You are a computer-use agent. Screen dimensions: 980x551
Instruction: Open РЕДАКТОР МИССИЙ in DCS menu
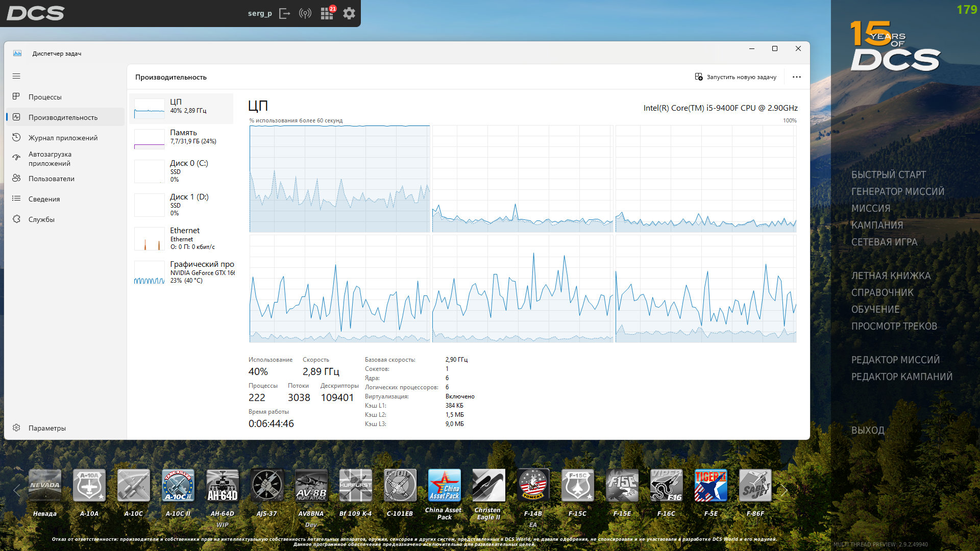pyautogui.click(x=895, y=360)
